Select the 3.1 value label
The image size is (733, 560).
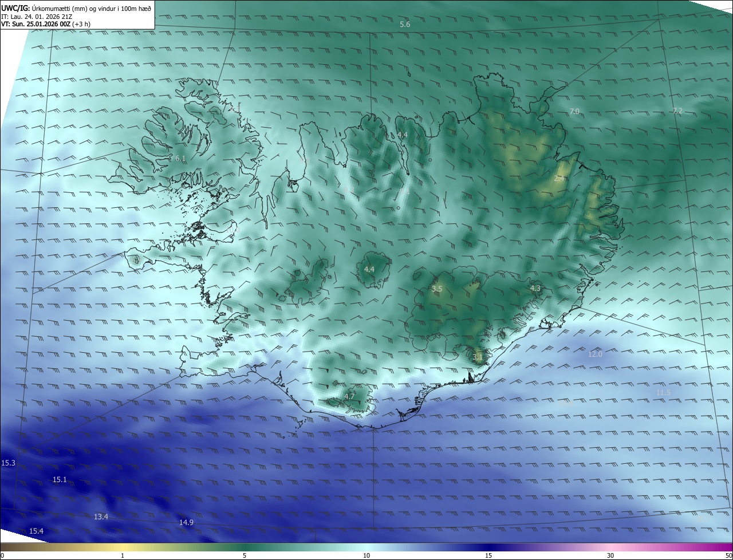pos(478,357)
